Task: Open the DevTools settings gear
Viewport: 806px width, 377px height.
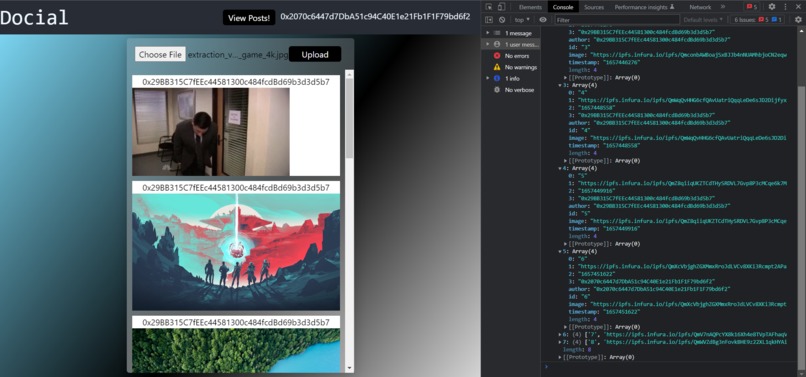Action: pyautogui.click(x=772, y=7)
